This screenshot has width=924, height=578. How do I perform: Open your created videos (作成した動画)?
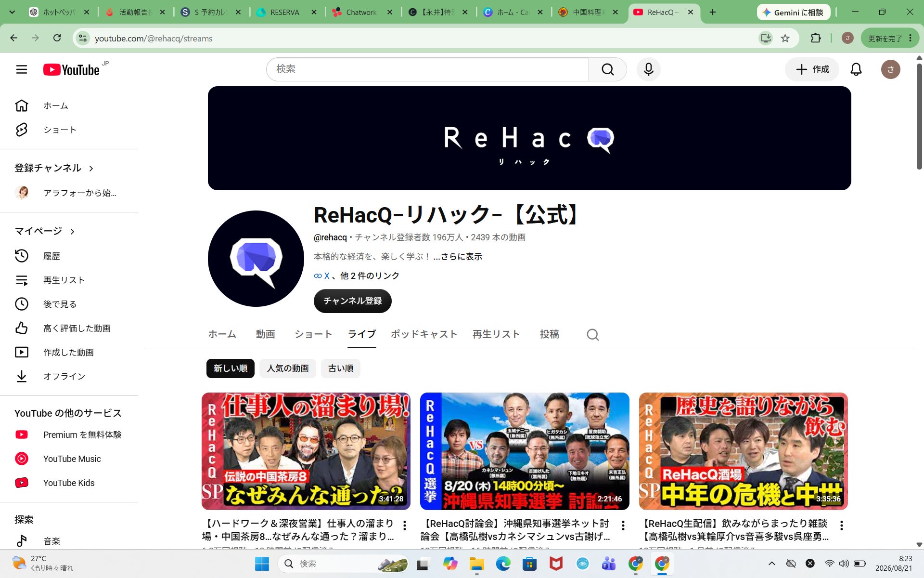point(69,352)
